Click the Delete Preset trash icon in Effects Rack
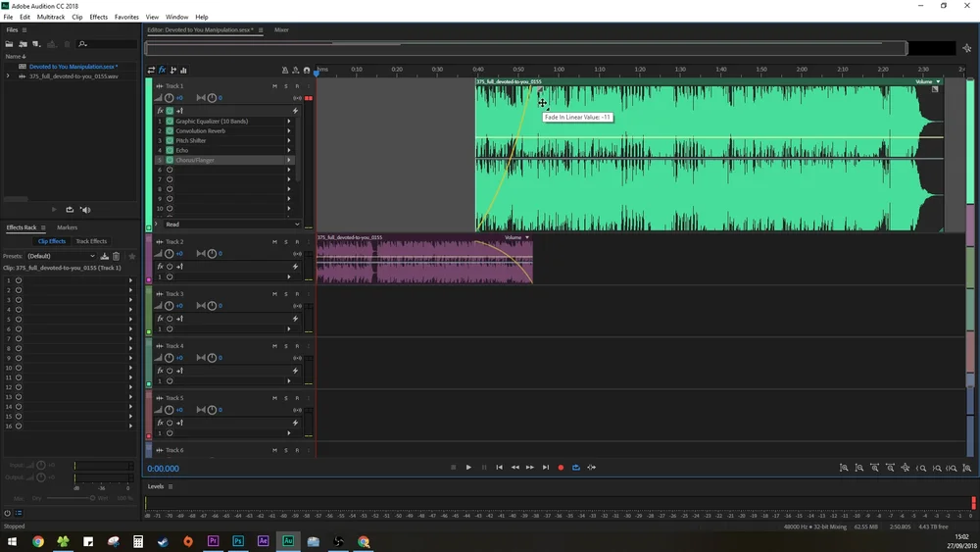The image size is (980, 552). [x=117, y=256]
